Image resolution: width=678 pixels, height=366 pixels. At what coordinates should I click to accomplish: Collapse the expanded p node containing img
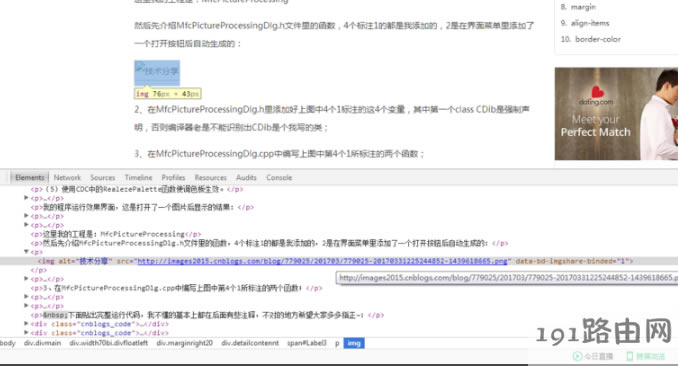click(x=26, y=251)
